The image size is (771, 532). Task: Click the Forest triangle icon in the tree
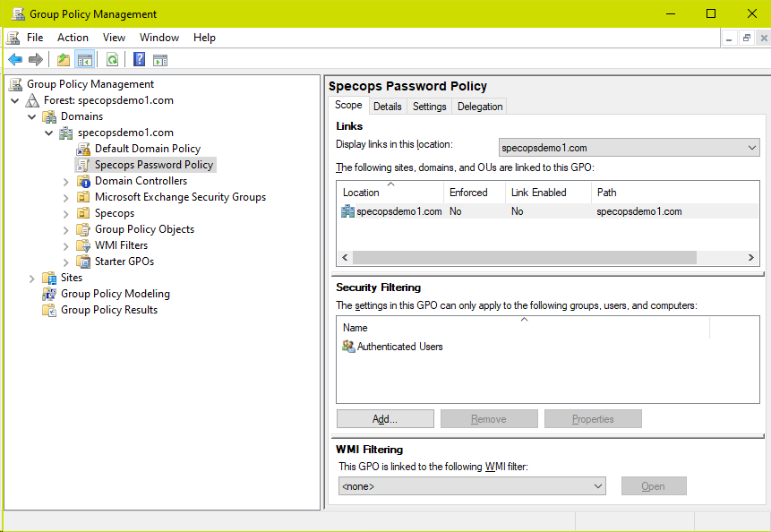pos(32,100)
